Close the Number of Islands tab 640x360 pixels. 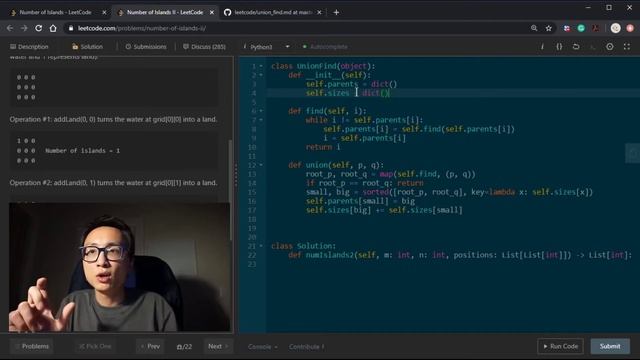coord(104,13)
